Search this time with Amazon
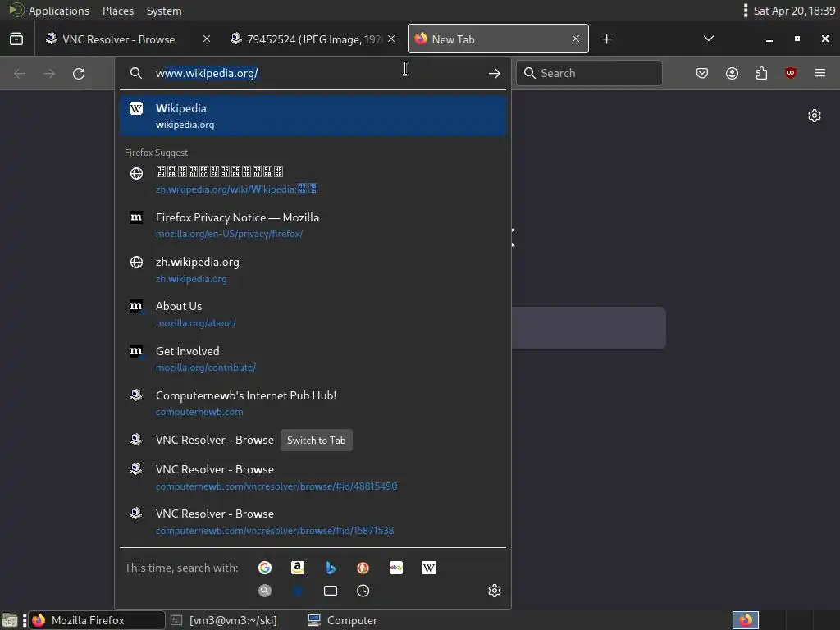The image size is (840, 630). click(298, 568)
